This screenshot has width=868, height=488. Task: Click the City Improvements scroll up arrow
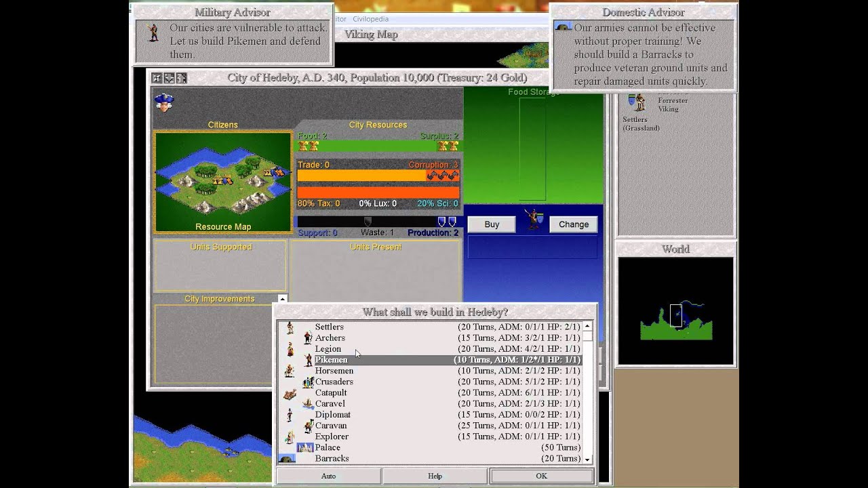coord(282,299)
